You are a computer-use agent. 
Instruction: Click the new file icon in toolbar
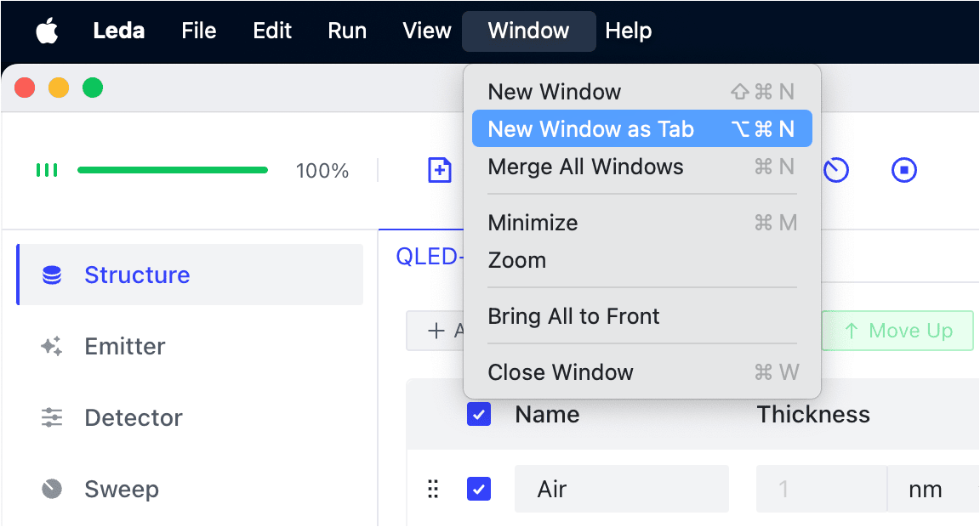tap(439, 170)
